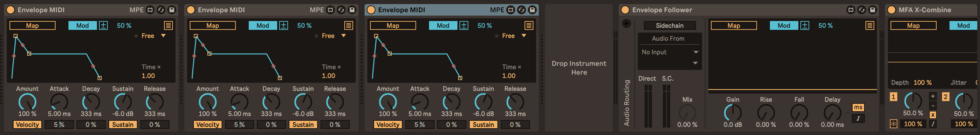Click the reload icon on first Envelope MIDI device
The image size is (980, 135).
[x=161, y=10]
